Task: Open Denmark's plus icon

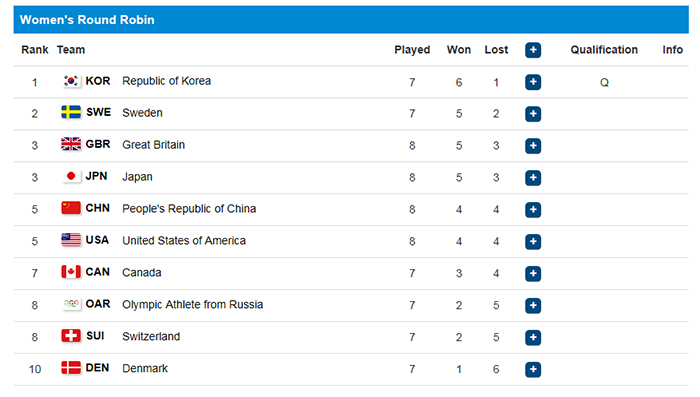Action: pyautogui.click(x=533, y=369)
